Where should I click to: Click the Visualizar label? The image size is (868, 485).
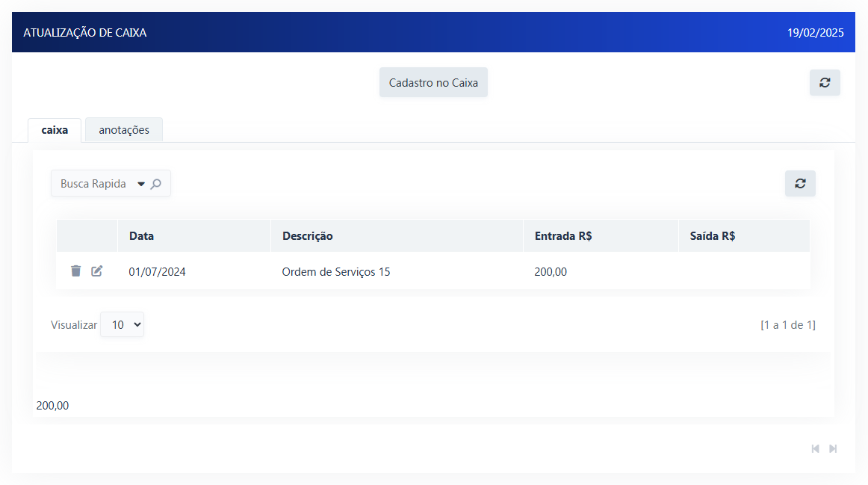coord(74,325)
